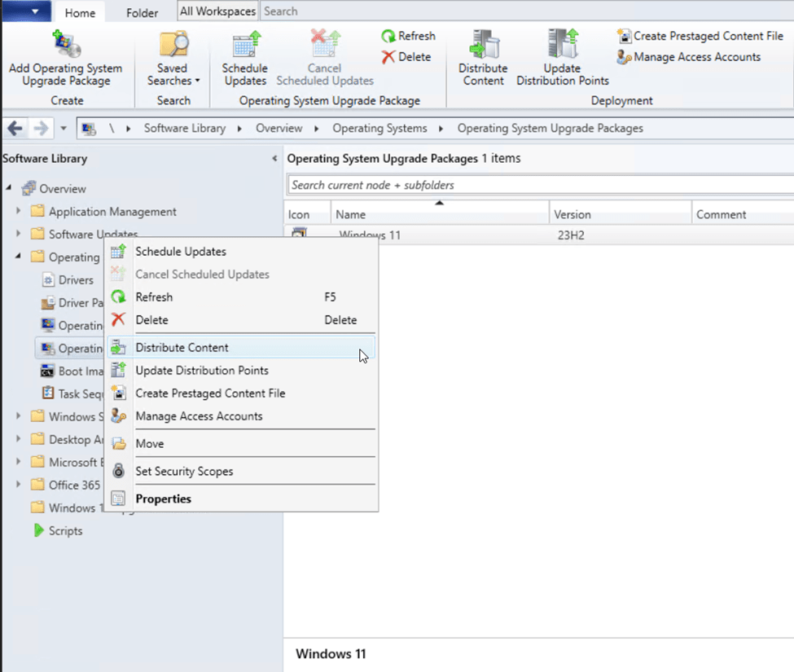Click Add Operating System Upgrade Package icon
Viewport: 794px width, 672px height.
coord(65,46)
